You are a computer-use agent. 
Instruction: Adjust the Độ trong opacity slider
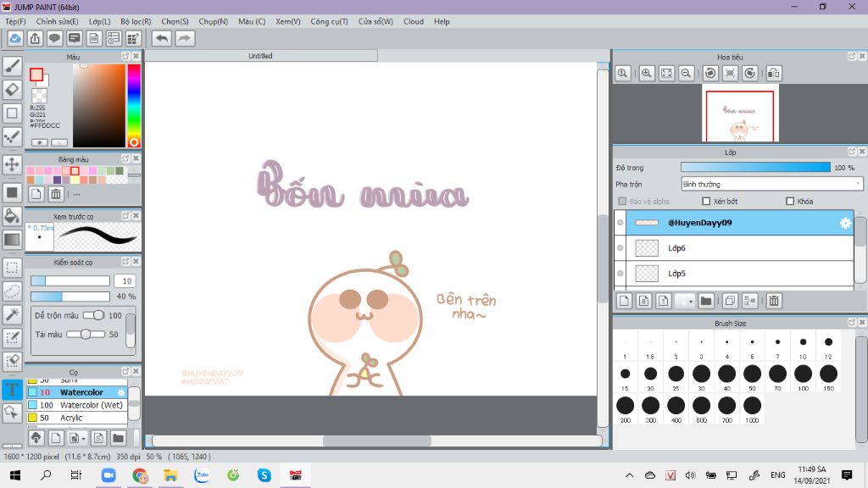point(755,168)
